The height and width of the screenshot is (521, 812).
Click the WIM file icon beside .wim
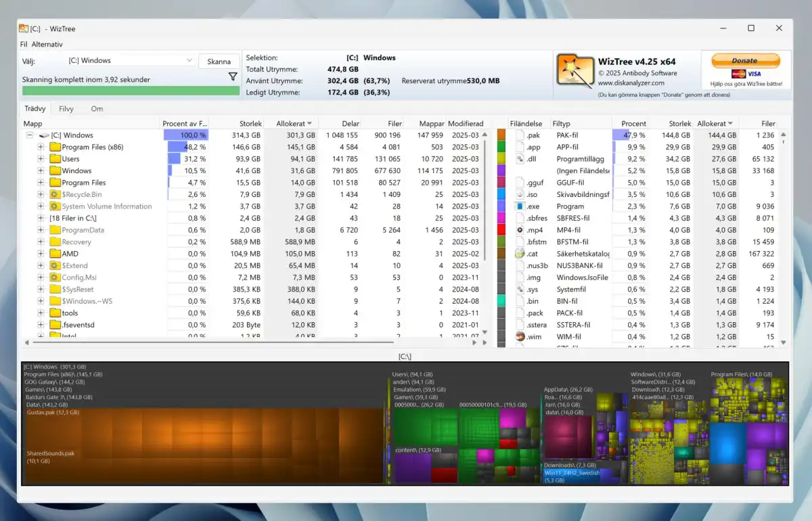click(x=520, y=336)
